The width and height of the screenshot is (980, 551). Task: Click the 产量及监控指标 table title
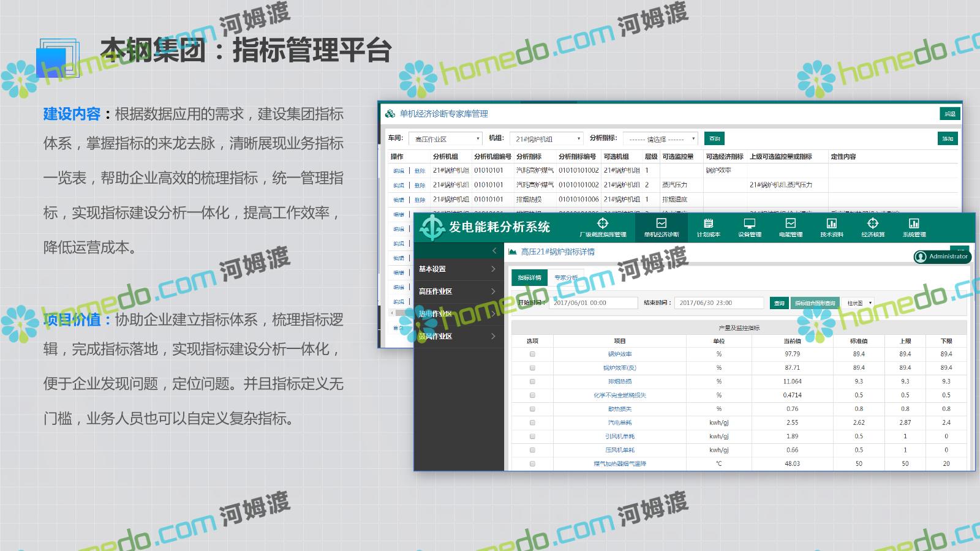pyautogui.click(x=739, y=328)
